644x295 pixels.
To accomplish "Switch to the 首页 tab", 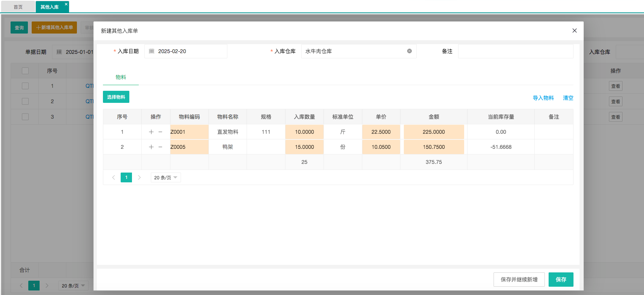I will coord(18,7).
